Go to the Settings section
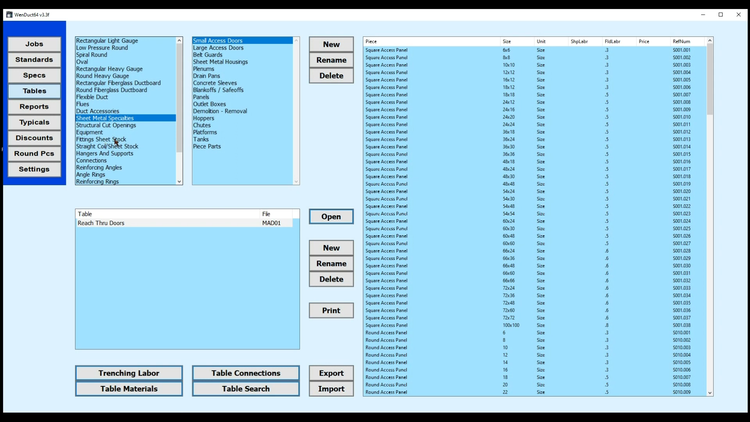Screen dimensions: 750x422 34,169
